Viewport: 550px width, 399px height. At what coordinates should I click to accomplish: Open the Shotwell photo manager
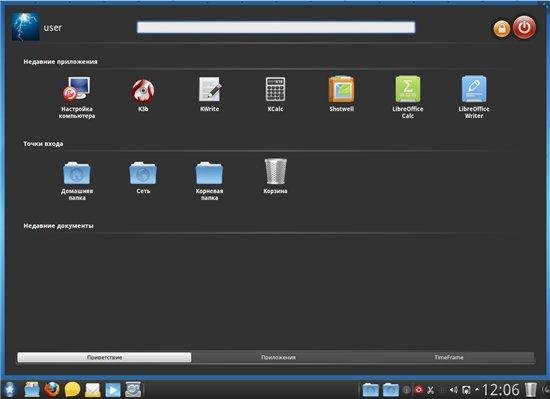pyautogui.click(x=341, y=94)
